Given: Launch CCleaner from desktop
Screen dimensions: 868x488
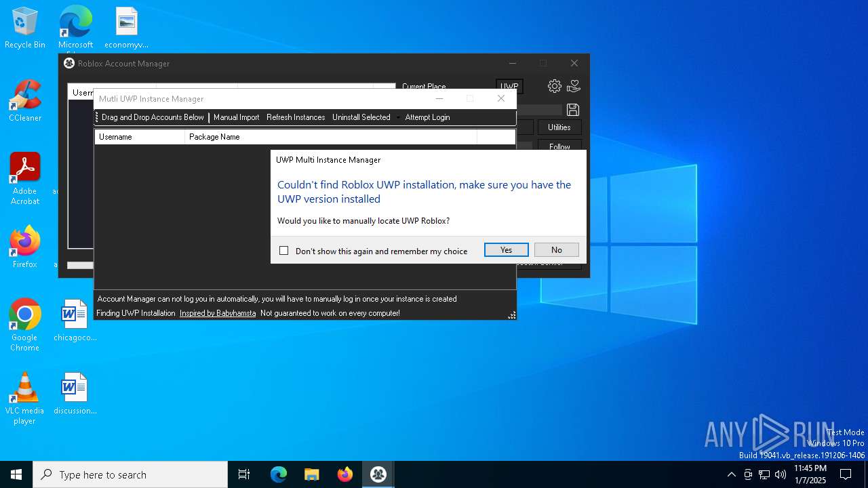Looking at the screenshot, I should pos(25,102).
